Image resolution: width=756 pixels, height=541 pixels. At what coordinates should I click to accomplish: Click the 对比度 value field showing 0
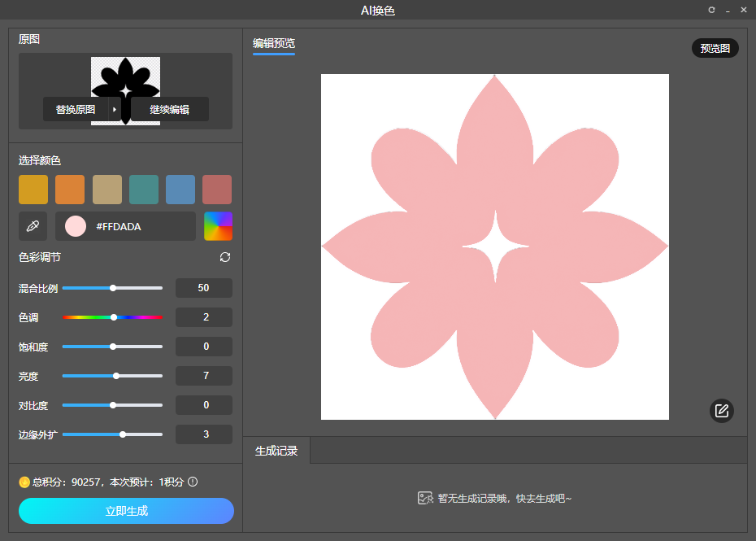click(x=203, y=405)
